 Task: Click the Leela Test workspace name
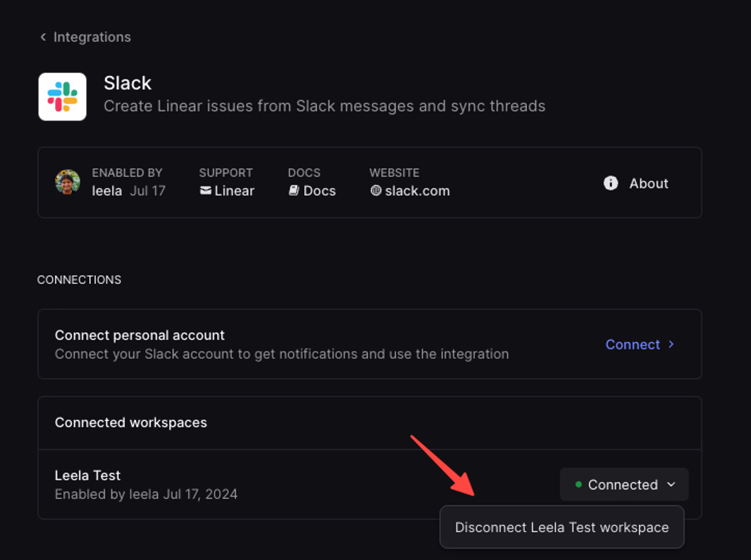click(x=87, y=475)
